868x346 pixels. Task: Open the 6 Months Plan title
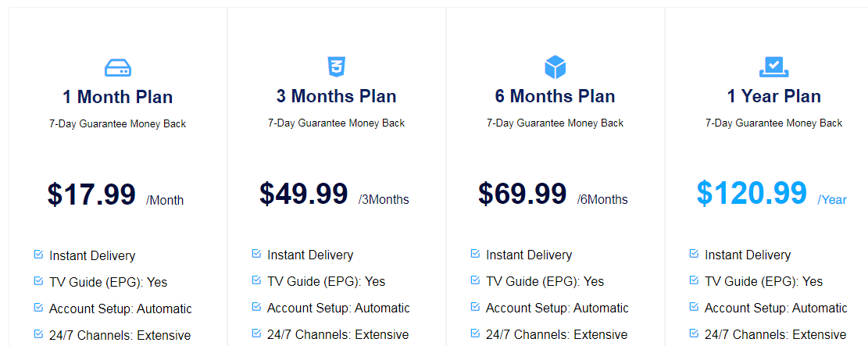tap(555, 97)
